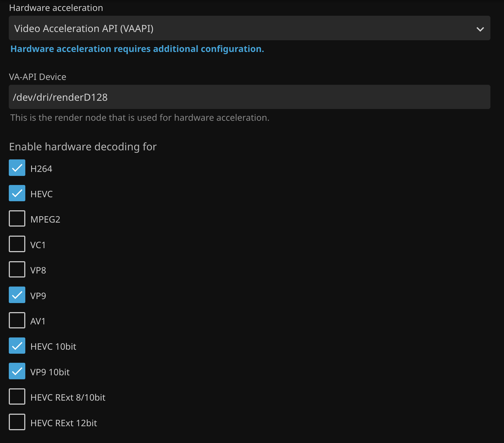
Task: Click the AV1 label text
Action: (x=38, y=321)
